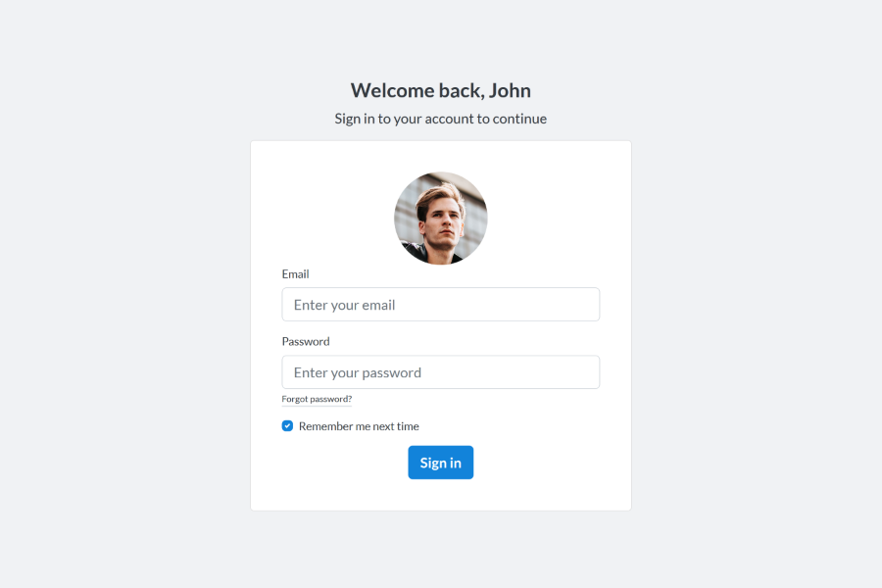Click the far right end of the Password field
Viewport: 882px width, 588px height.
(x=586, y=372)
